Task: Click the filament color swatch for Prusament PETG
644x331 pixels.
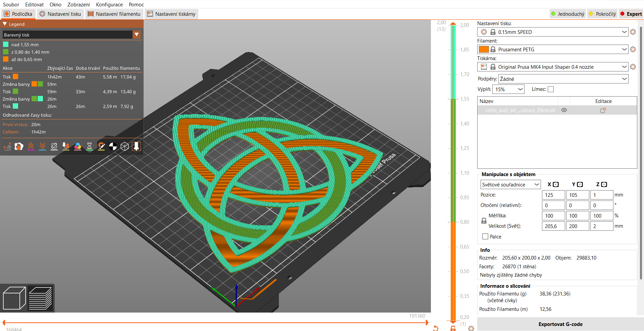Action: [x=484, y=49]
